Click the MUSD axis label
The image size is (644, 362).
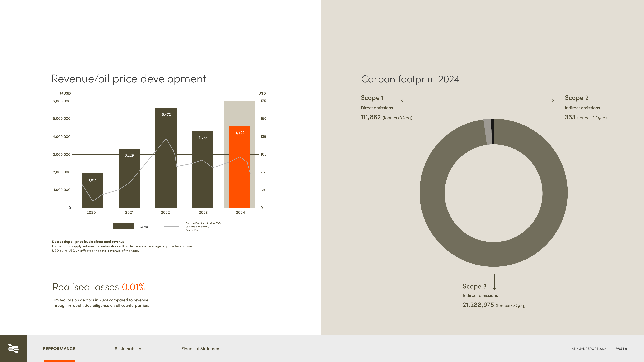[65, 93]
